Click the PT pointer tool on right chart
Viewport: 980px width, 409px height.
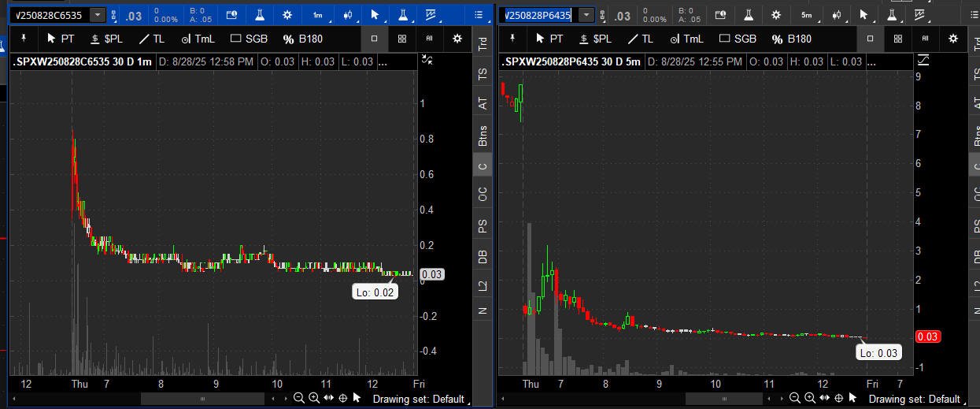coord(549,39)
